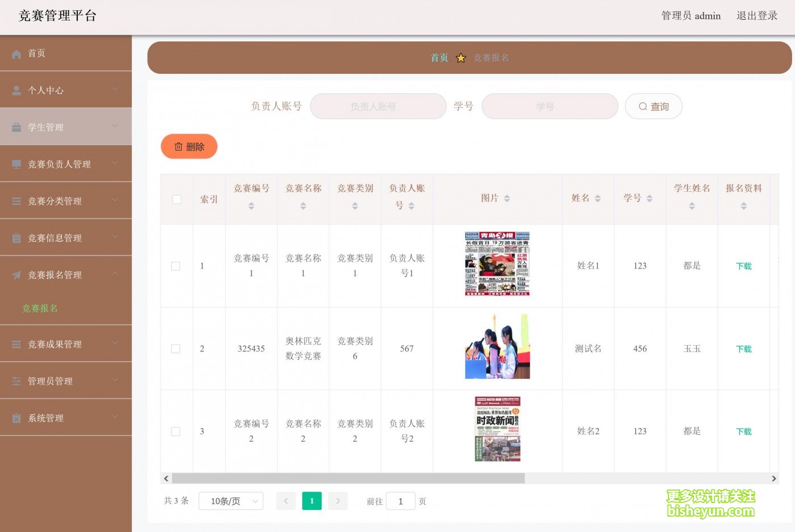Expand 竞赛信息管理 menu chevron
Viewport: 795px width, 532px height.
coord(115,237)
